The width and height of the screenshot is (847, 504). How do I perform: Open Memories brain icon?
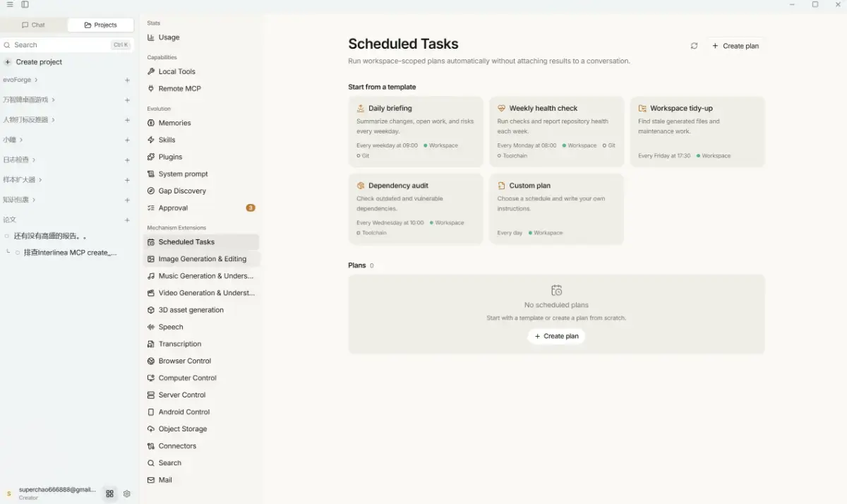pos(151,123)
